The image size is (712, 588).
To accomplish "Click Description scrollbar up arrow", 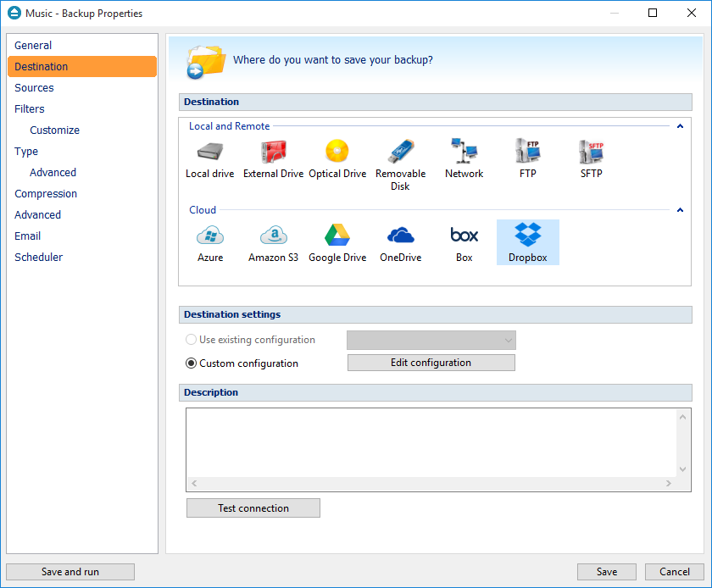I will [x=682, y=417].
